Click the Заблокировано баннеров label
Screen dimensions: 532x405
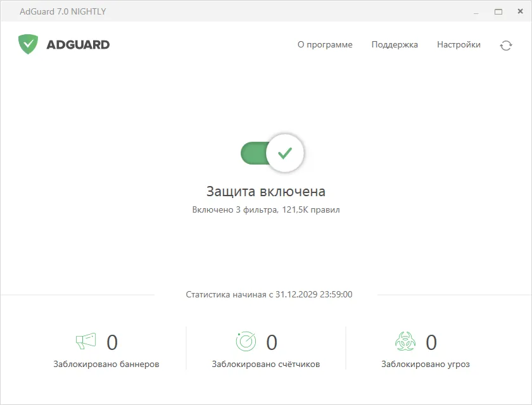pyautogui.click(x=106, y=364)
